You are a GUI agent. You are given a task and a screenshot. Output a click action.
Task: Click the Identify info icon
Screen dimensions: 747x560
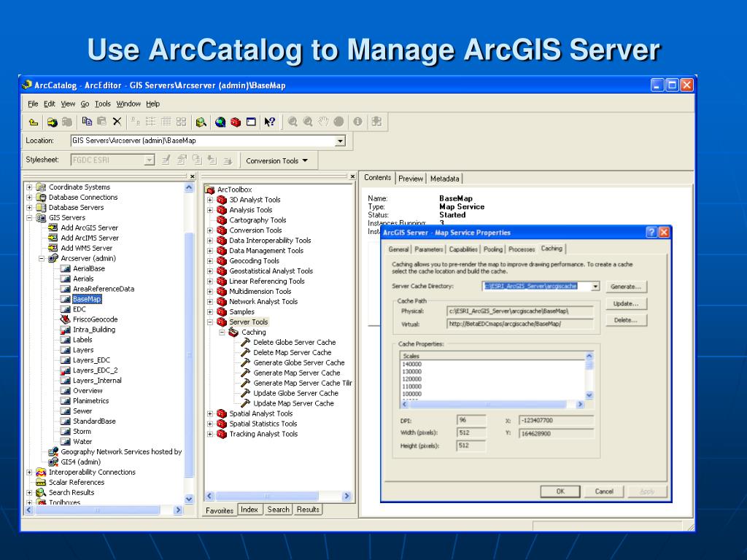[357, 122]
